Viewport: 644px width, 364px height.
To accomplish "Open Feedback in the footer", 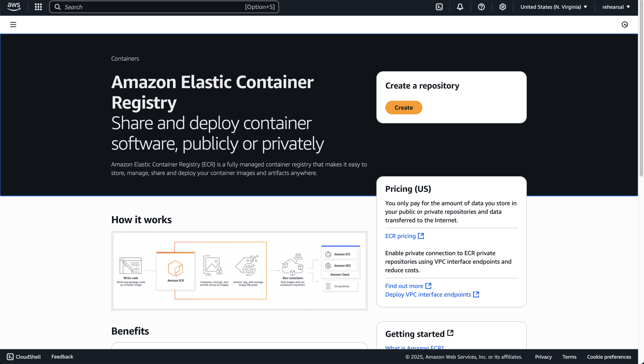I will click(62, 357).
